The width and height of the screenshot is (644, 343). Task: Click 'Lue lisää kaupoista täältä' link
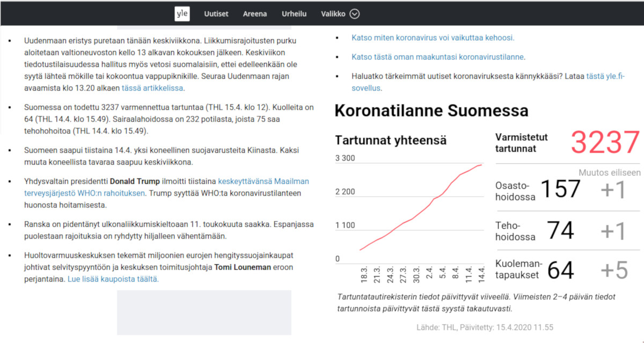(x=113, y=279)
